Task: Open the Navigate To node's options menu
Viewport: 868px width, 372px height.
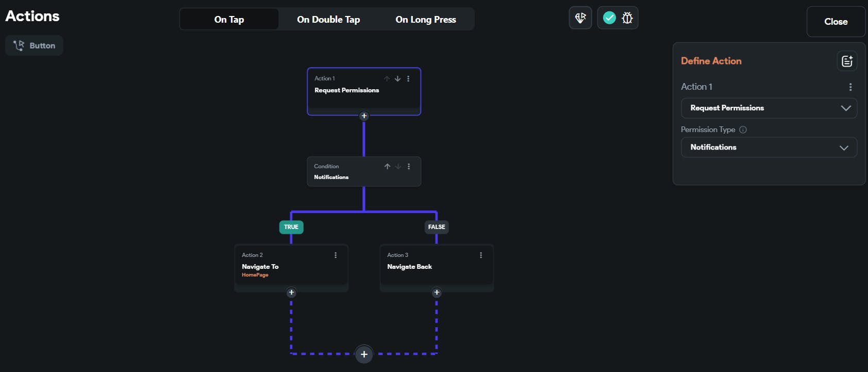Action: coord(336,255)
